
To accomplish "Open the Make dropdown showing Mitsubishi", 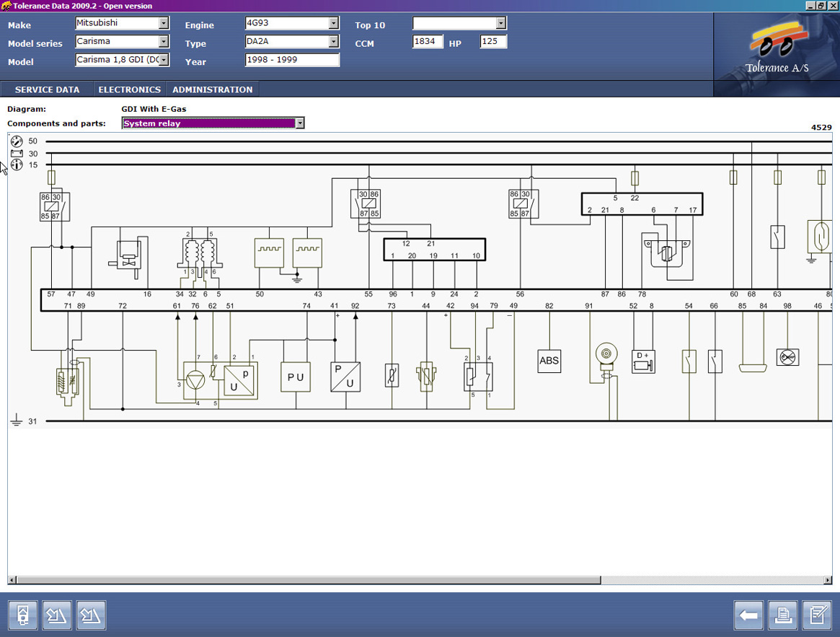I will 164,23.
